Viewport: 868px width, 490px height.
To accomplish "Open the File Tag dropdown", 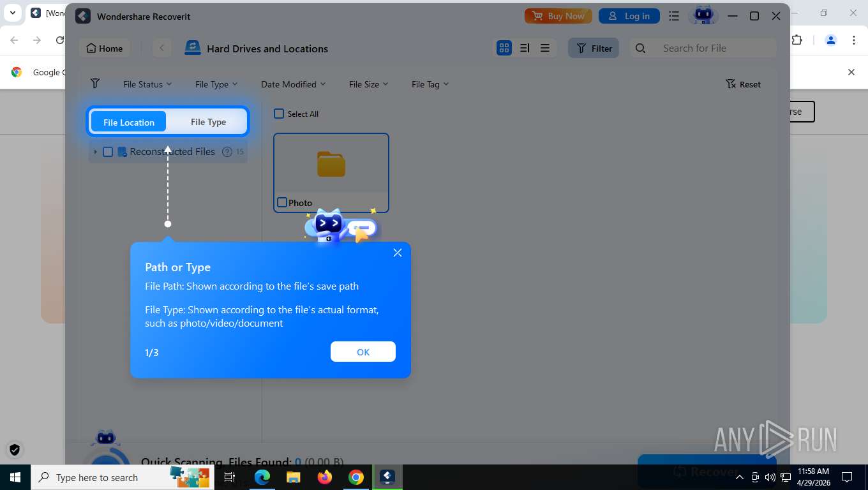I will (x=430, y=84).
